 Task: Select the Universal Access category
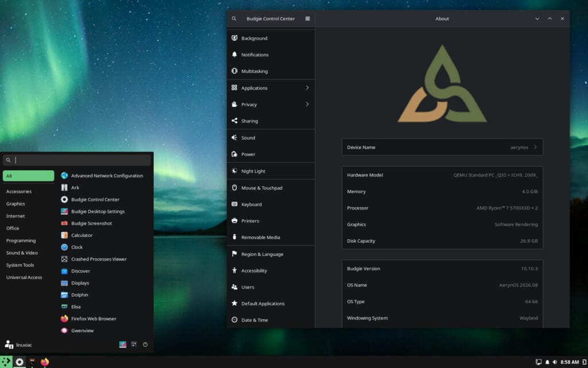click(x=29, y=278)
